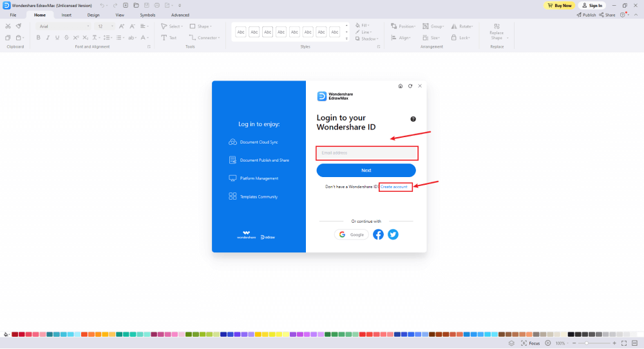Switch to the Advanced tab
644x349 pixels.
[180, 15]
